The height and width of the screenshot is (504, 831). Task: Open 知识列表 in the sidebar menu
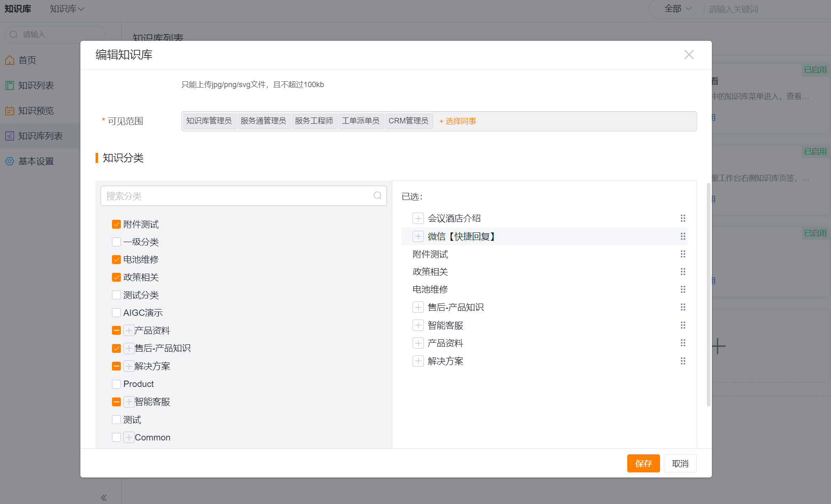36,85
